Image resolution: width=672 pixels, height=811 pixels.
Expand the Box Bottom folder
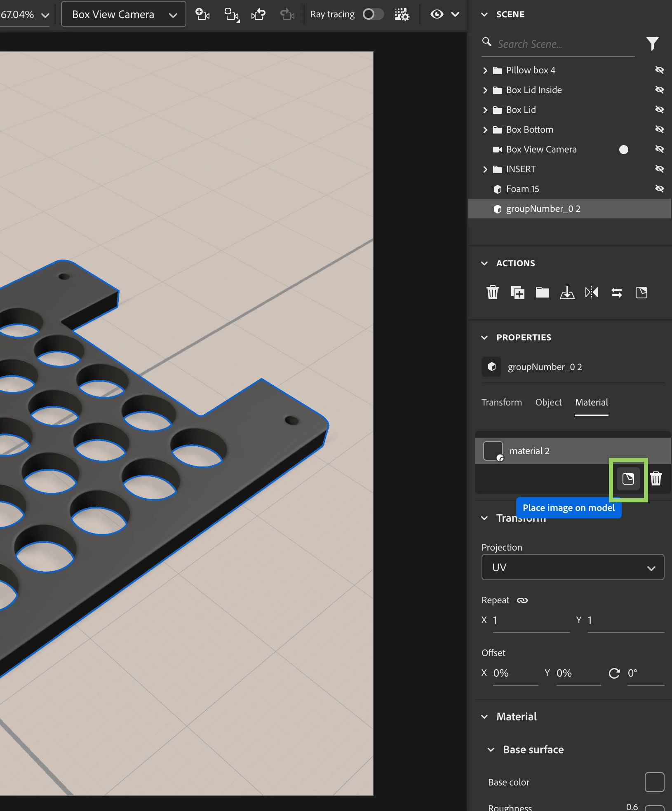(485, 130)
